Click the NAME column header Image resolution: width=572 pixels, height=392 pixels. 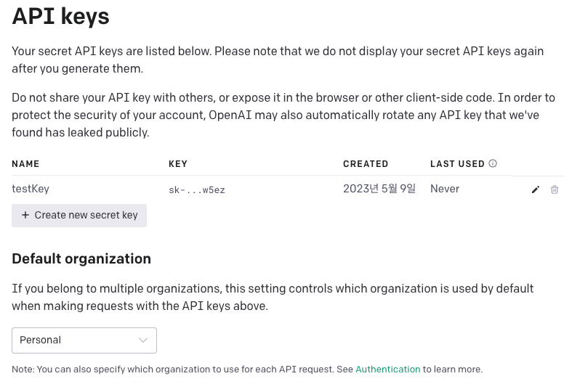tap(25, 164)
